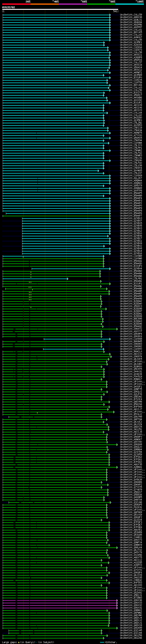This screenshot has height=644, width=146.
Task: Select the UniRef100_A2BN41 hit label
Action: [x=131, y=467]
